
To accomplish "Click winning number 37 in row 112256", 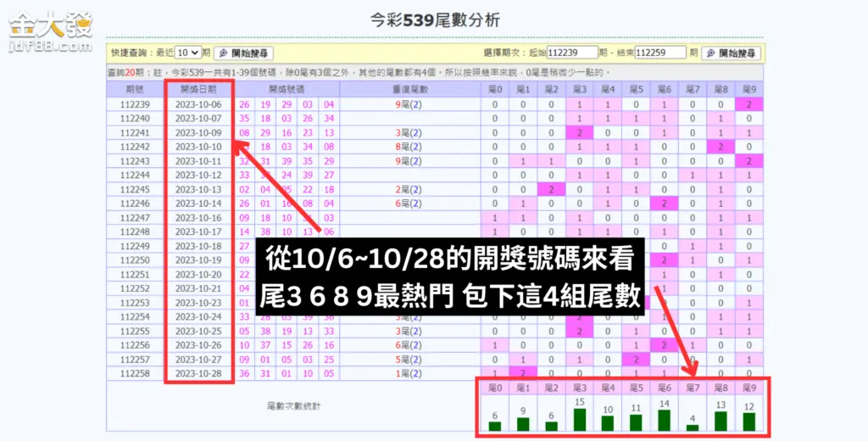I will coord(265,345).
